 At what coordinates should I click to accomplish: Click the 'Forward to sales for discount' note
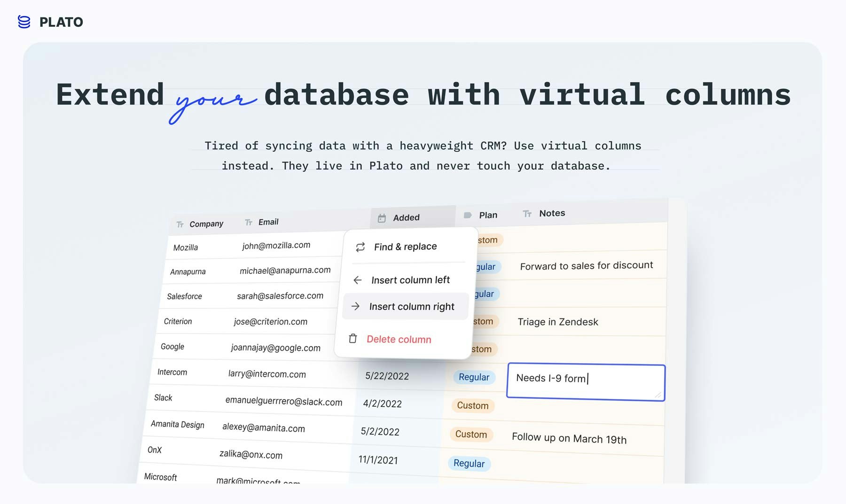(587, 266)
